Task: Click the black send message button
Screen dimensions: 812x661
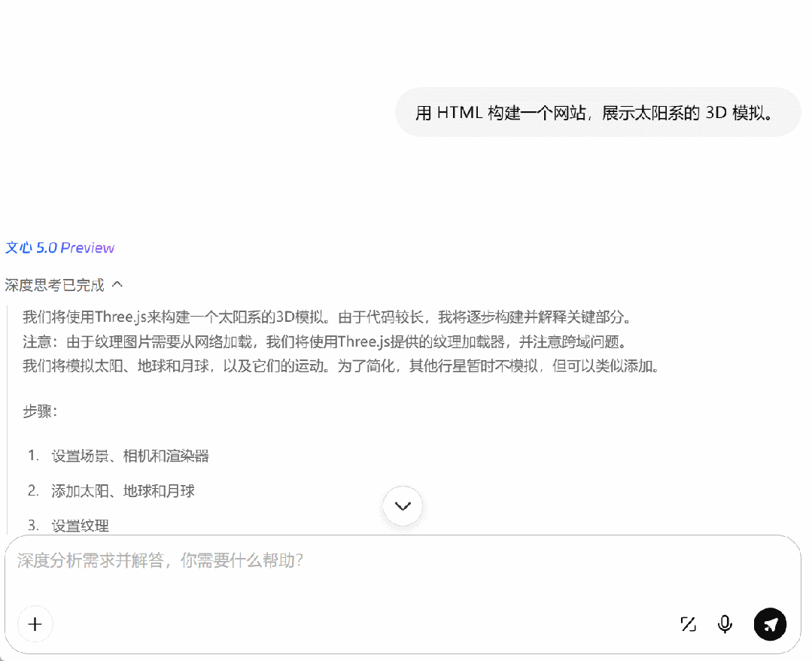Action: pyautogui.click(x=770, y=624)
